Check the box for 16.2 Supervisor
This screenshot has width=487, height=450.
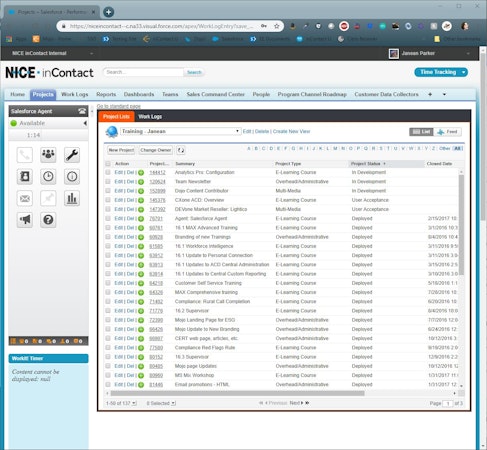click(x=108, y=311)
